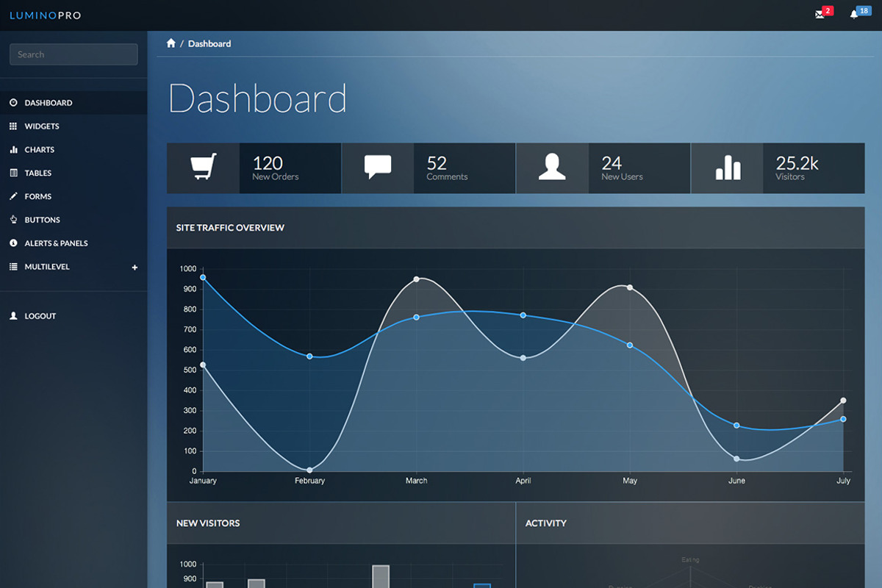This screenshot has height=588, width=882.
Task: Click the Forms pencil icon in sidebar
Action: point(12,196)
